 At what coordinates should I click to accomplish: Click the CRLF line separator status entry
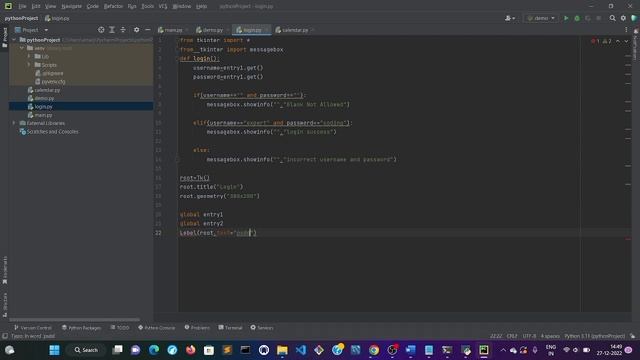coord(512,336)
